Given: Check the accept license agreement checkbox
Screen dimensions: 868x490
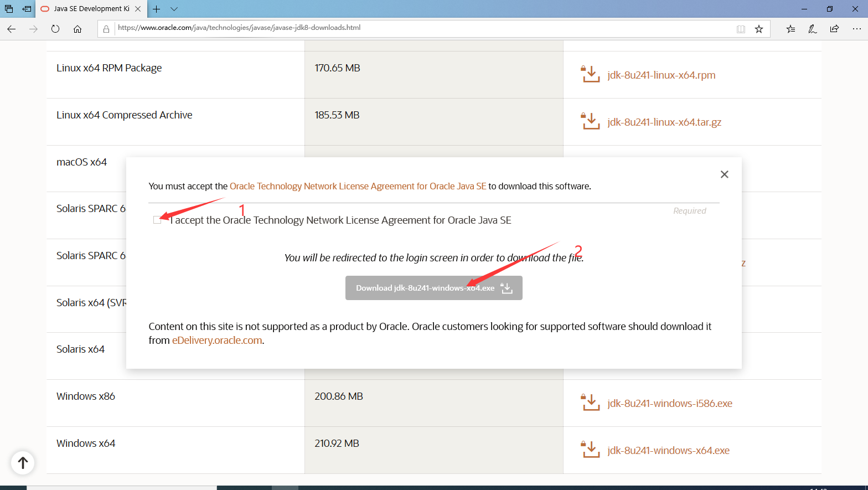Looking at the screenshot, I should 157,220.
